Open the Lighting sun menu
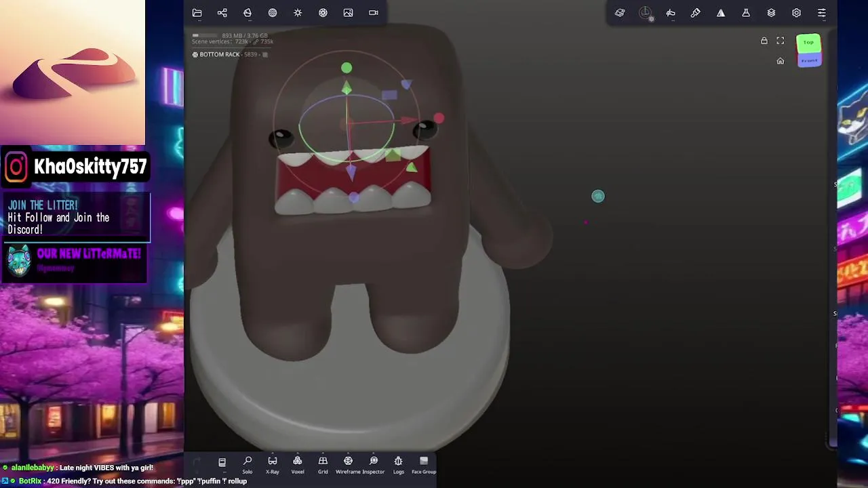868x488 pixels. pos(298,13)
